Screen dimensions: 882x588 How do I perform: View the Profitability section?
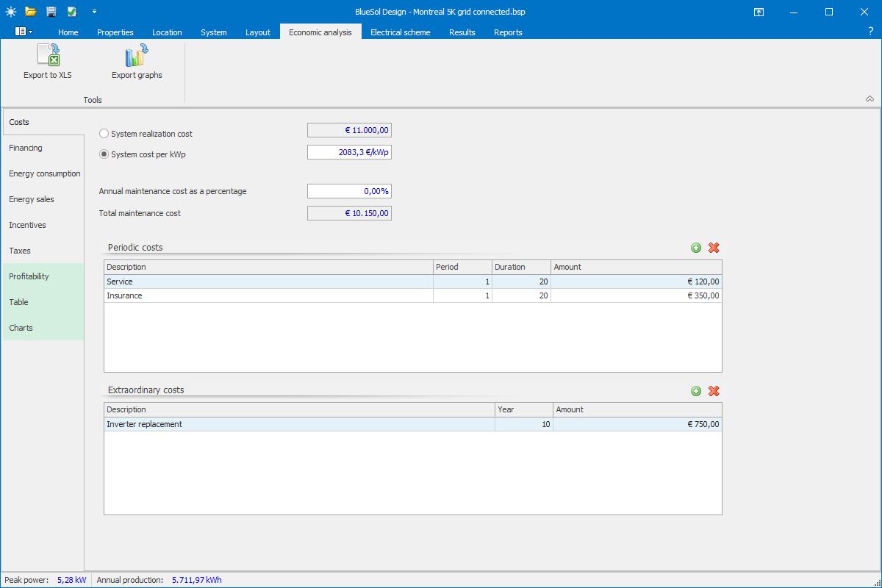pos(43,276)
